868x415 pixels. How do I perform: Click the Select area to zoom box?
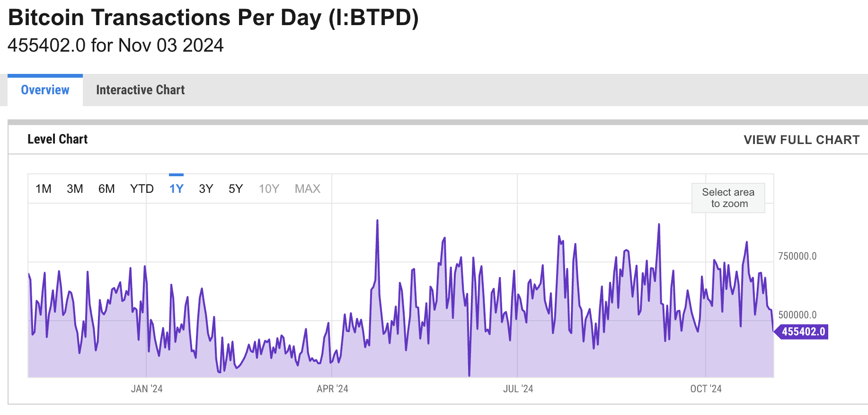click(x=728, y=198)
